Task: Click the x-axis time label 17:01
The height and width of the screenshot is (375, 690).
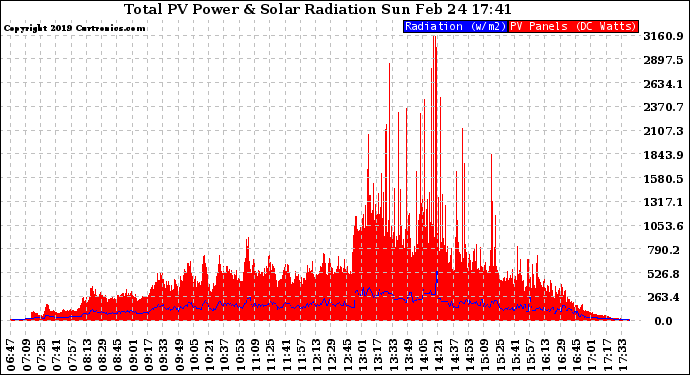Action: [x=591, y=355]
